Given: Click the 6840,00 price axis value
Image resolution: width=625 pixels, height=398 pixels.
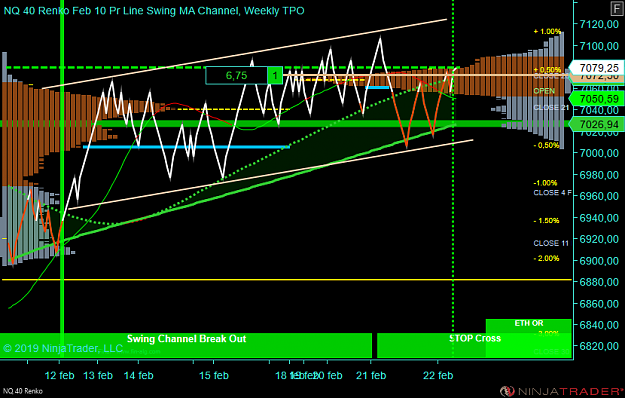Looking at the screenshot, I should point(599,325).
